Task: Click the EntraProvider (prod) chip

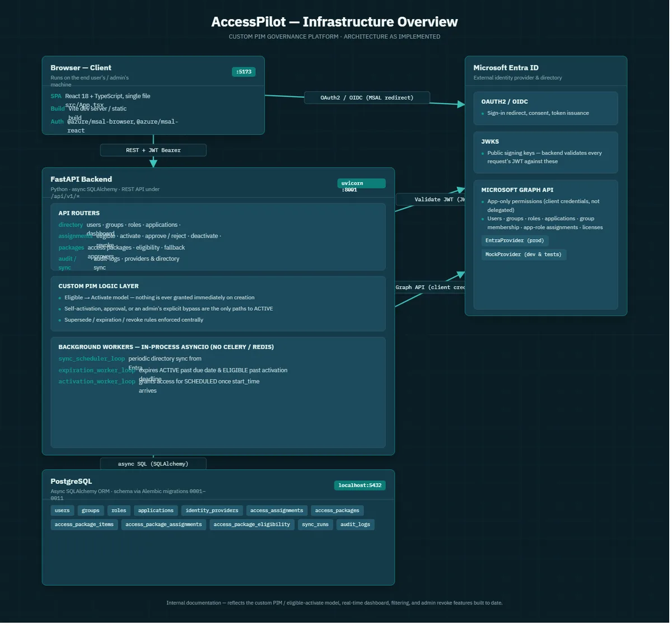Action: point(515,240)
